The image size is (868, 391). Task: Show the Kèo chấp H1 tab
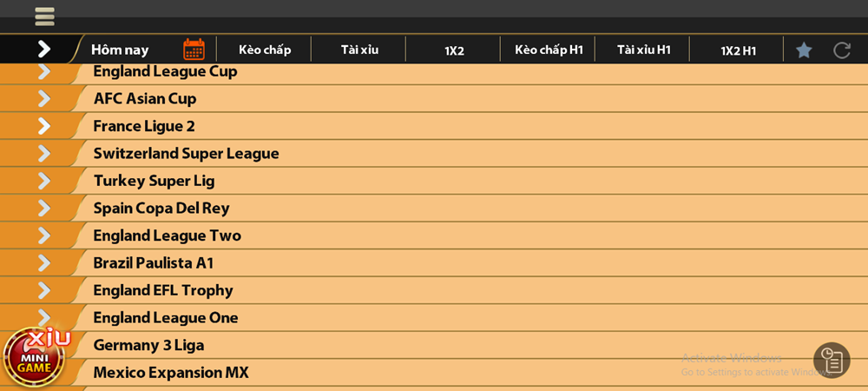549,50
